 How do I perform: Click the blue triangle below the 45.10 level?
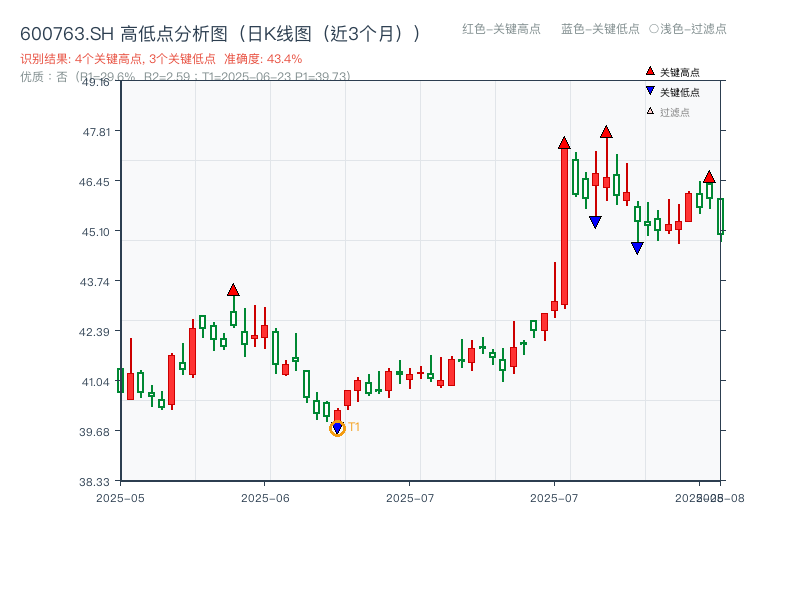click(x=637, y=246)
